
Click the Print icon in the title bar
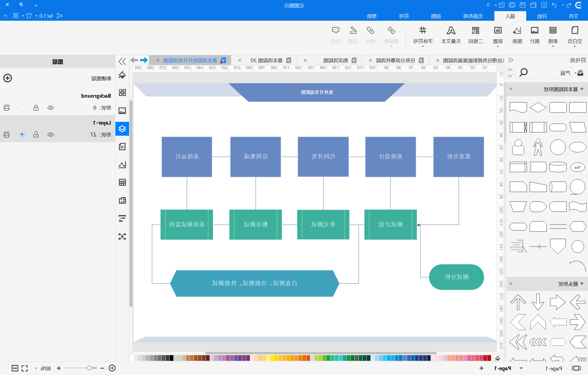[512, 5]
